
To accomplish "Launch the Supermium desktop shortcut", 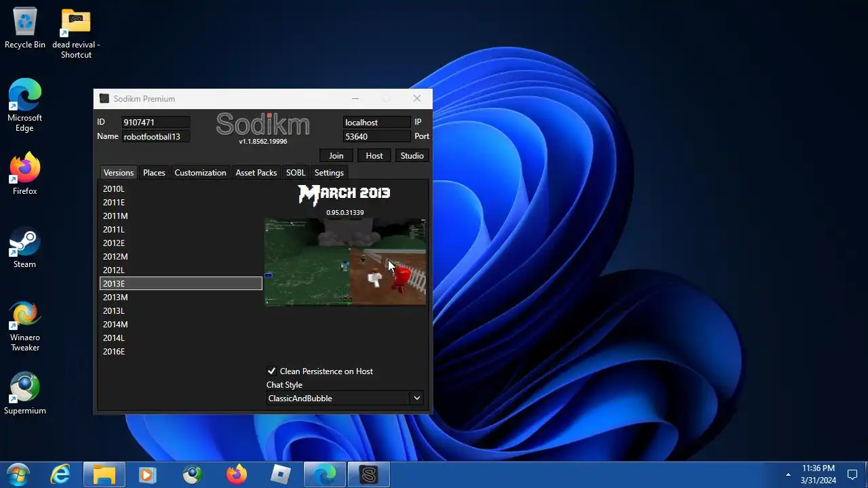I will [25, 394].
